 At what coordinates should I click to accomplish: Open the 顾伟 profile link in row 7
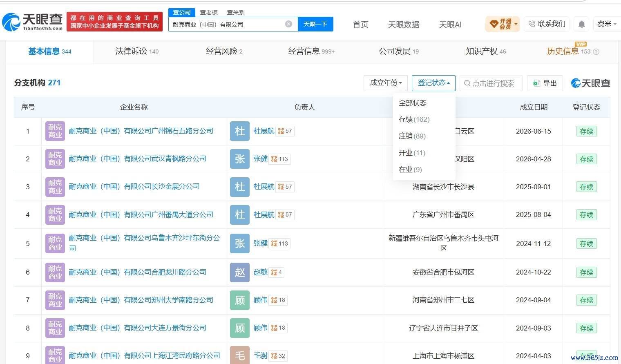(x=261, y=300)
